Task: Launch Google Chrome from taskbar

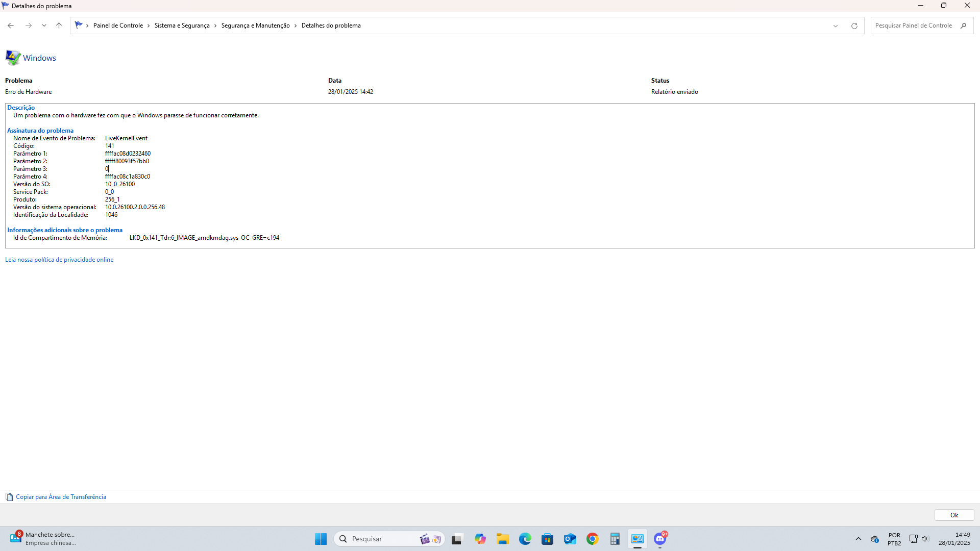Action: coord(593,539)
